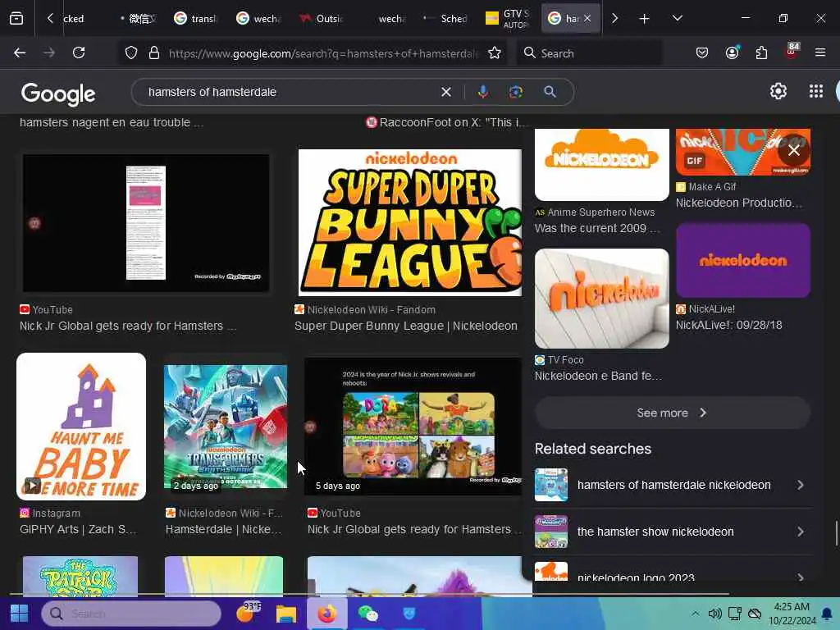840x630 pixels.
Task: Open 2024 Nick Jr revivals video thumbnail
Action: 413,427
